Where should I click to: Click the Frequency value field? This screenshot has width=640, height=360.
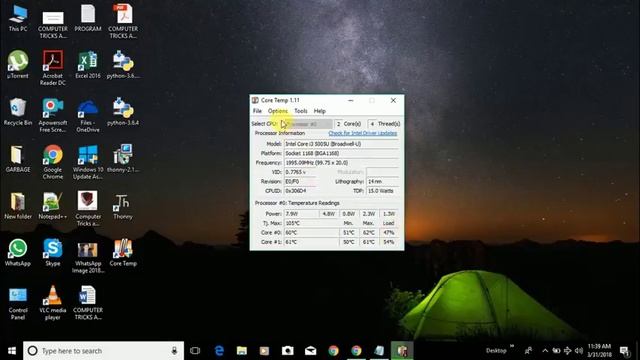click(341, 162)
